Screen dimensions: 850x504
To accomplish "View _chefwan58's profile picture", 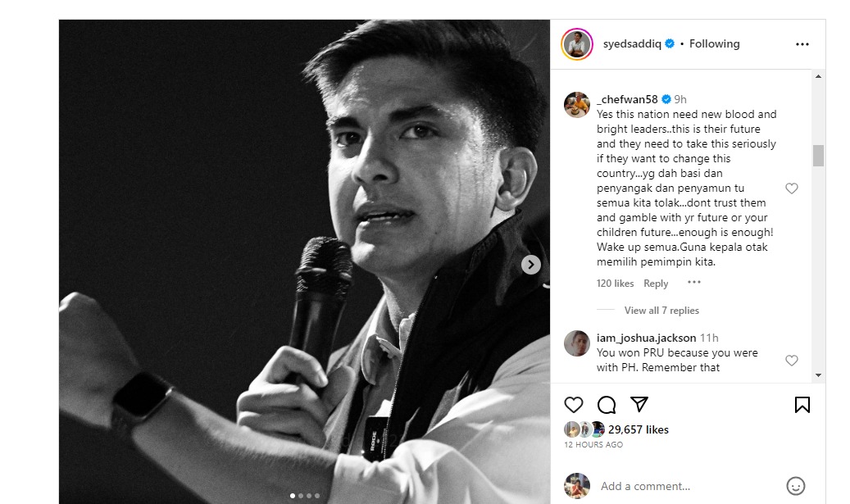I will (577, 105).
